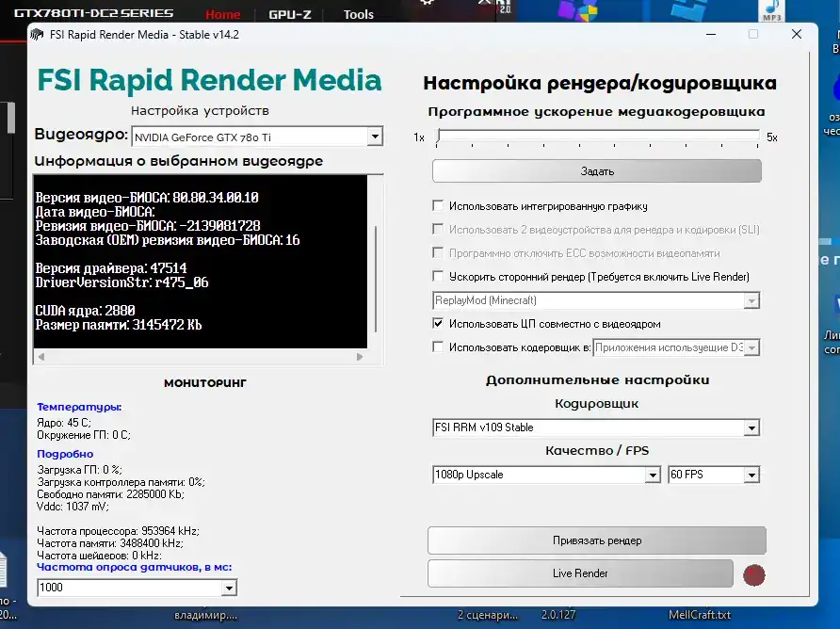This screenshot has height=629, width=840.
Task: Click the red Live Render status indicator
Action: (753, 575)
